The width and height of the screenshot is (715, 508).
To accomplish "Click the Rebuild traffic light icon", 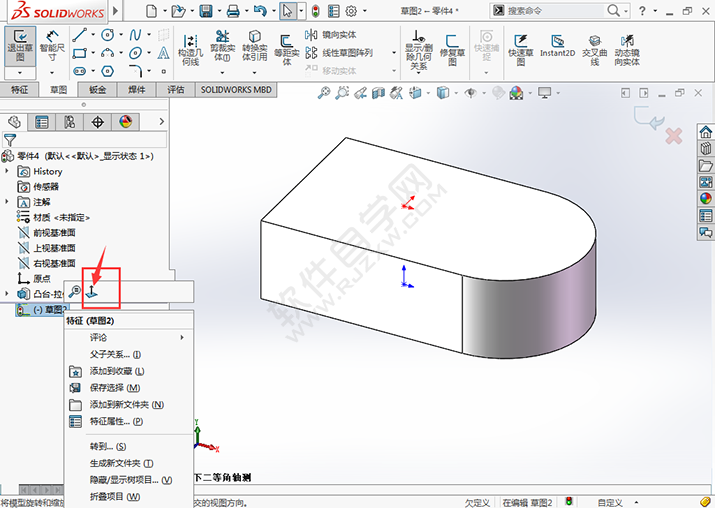I will coord(315,11).
